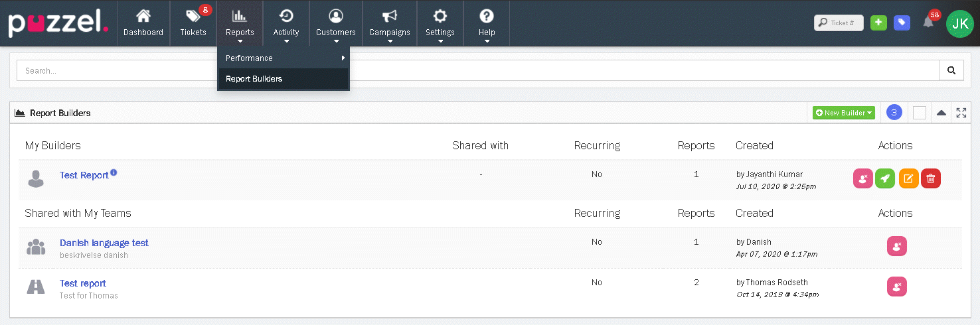Tick the empty checkbox in Report Builders header
The height and width of the screenshot is (325, 980).
click(x=919, y=113)
